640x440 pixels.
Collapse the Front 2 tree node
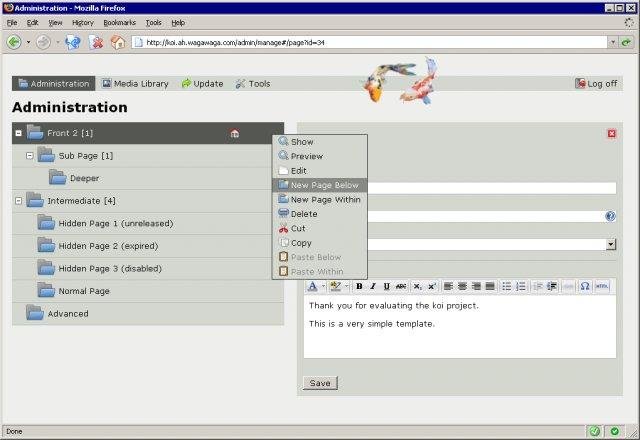coord(18,133)
